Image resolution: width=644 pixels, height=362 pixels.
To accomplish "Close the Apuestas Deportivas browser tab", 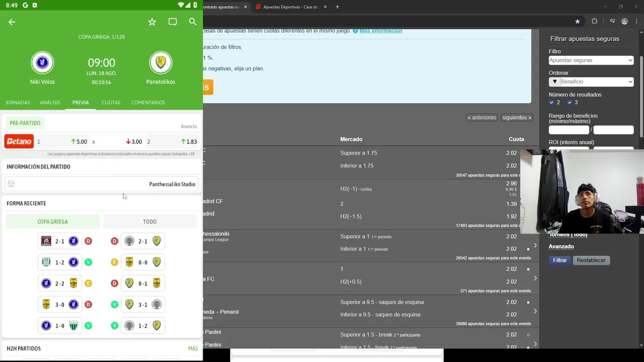I will (x=325, y=7).
